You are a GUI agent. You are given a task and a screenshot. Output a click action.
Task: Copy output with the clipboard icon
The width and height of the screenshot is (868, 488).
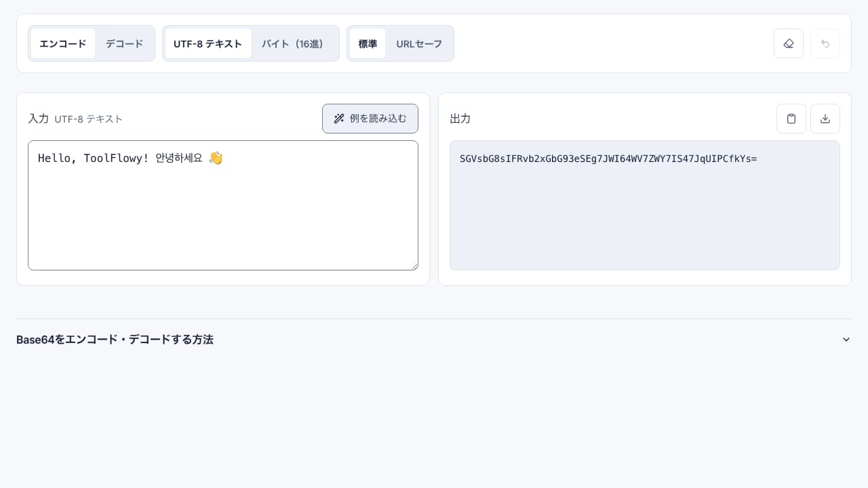[791, 119]
